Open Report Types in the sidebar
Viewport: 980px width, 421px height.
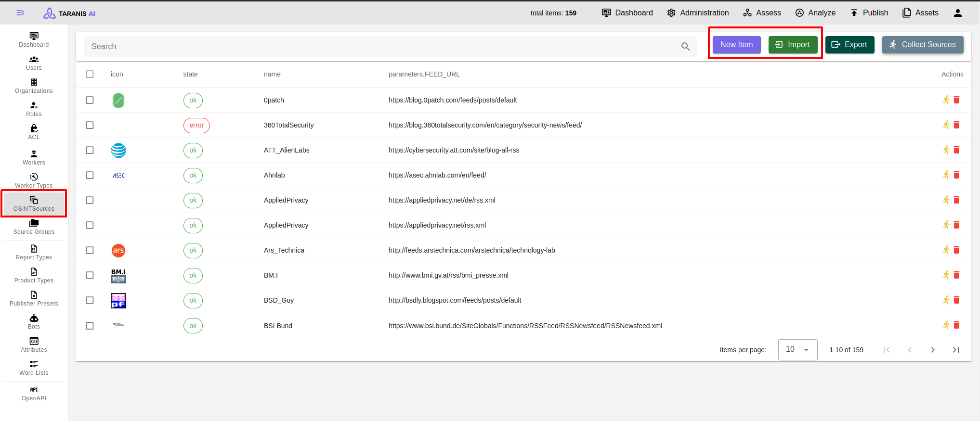(x=34, y=253)
